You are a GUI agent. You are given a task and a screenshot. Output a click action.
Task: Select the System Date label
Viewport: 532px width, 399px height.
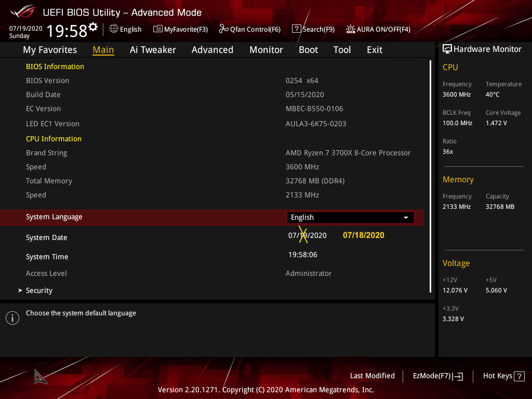point(46,237)
